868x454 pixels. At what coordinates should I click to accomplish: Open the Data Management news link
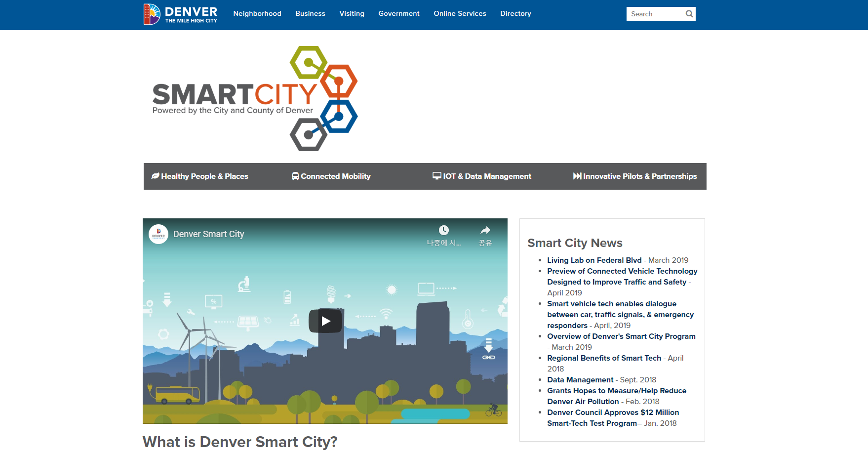tap(580, 380)
